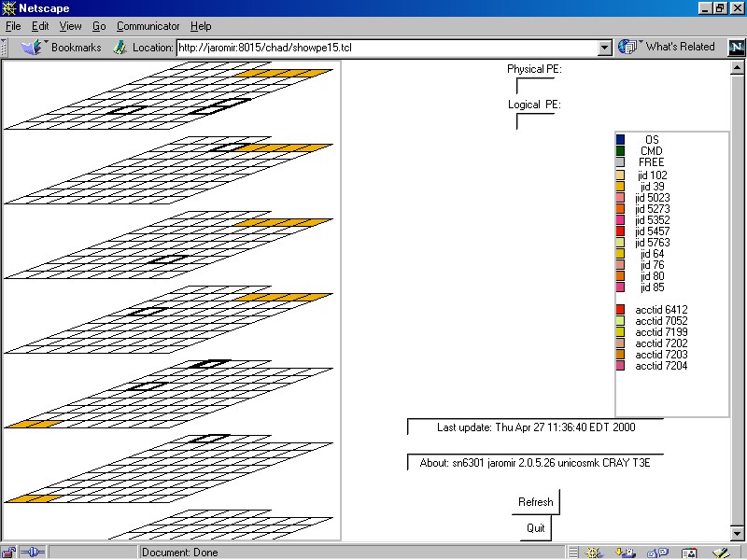
Task: Click the Bookmarks label
Action: [77, 48]
